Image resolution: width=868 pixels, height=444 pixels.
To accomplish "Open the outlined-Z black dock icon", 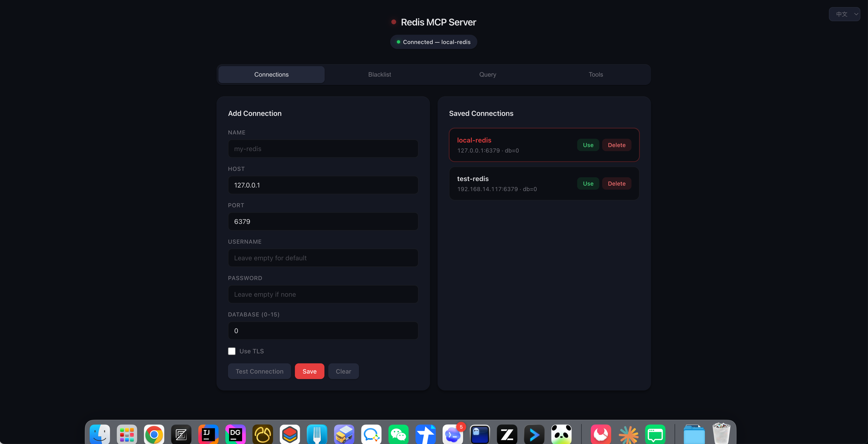I will click(181, 434).
